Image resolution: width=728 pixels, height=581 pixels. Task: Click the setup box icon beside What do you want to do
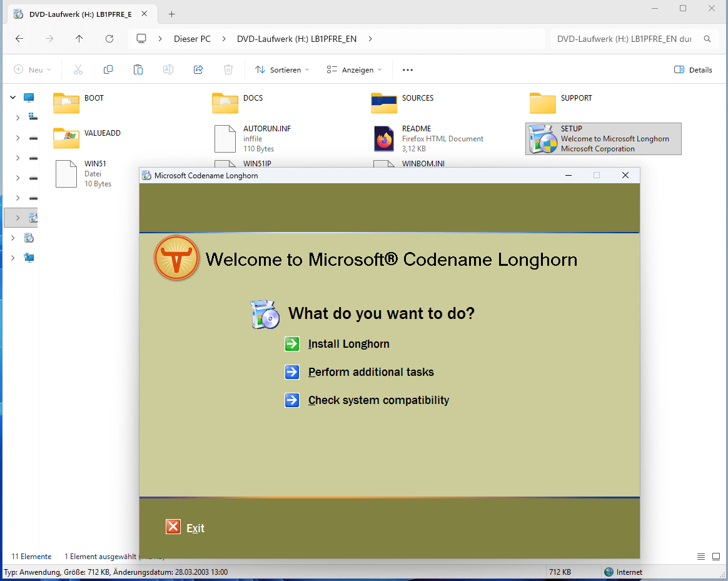click(265, 315)
